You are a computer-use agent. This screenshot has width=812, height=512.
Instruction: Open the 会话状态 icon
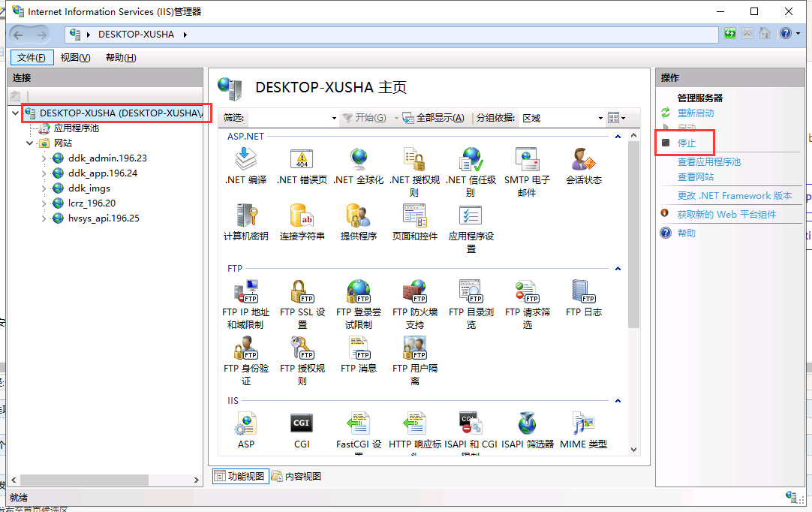[584, 159]
